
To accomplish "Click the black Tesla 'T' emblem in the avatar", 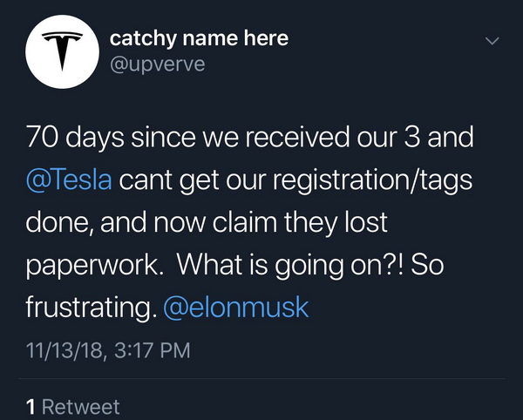I will [x=63, y=51].
